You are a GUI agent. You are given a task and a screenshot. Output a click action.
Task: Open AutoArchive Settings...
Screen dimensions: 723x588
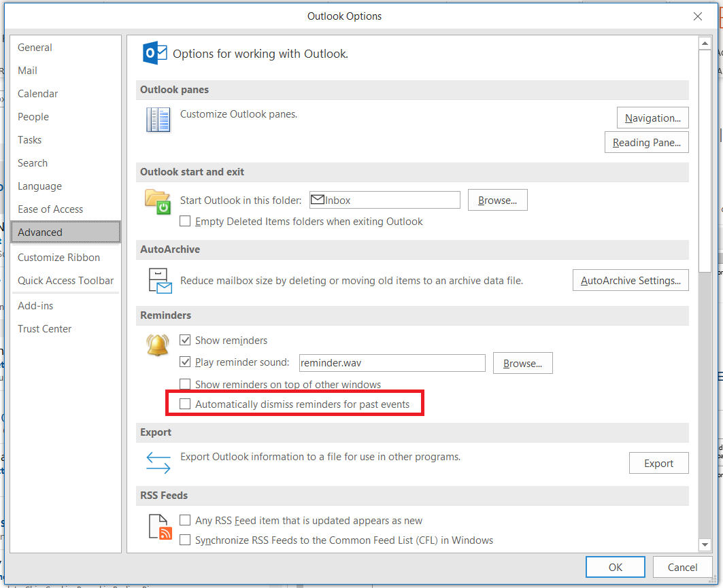tap(630, 280)
